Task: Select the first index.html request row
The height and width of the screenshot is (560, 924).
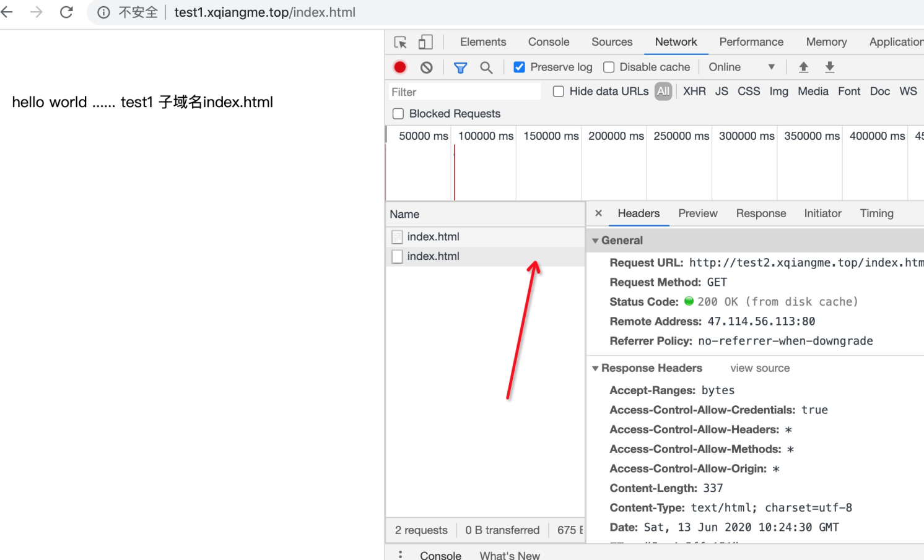Action: click(486, 237)
